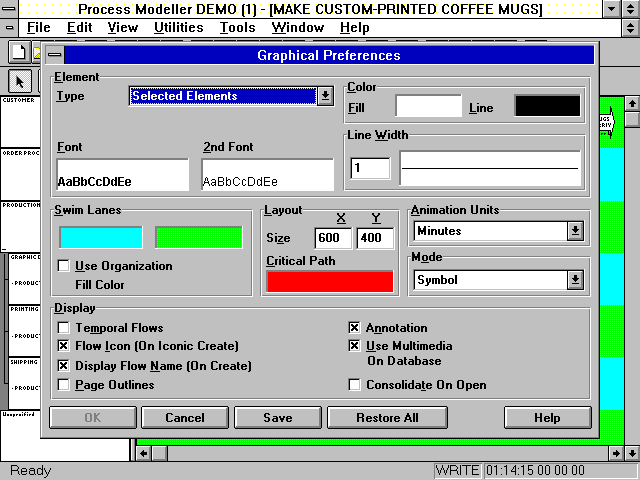Select the pointer arrow tool

20,80
